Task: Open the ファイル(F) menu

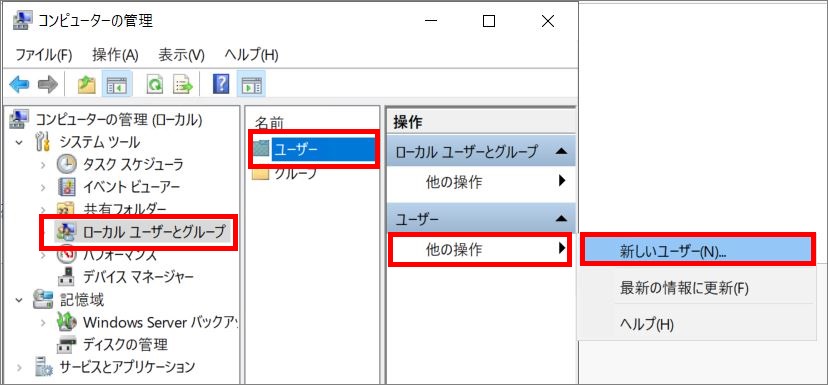Action: 43,54
